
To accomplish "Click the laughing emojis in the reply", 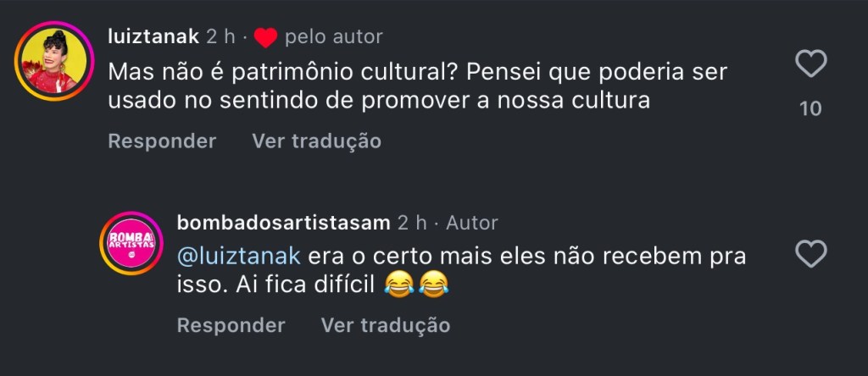I will (x=415, y=285).
